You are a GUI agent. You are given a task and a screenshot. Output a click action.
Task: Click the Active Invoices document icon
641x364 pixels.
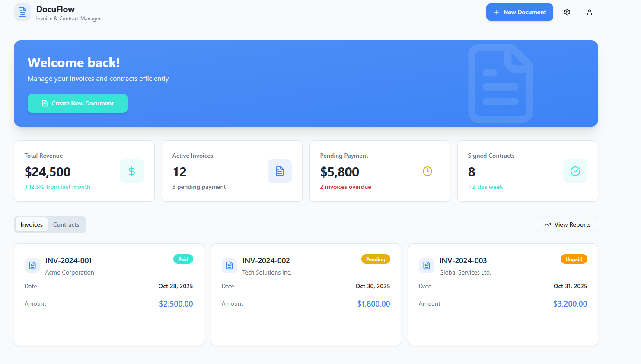pyautogui.click(x=280, y=171)
